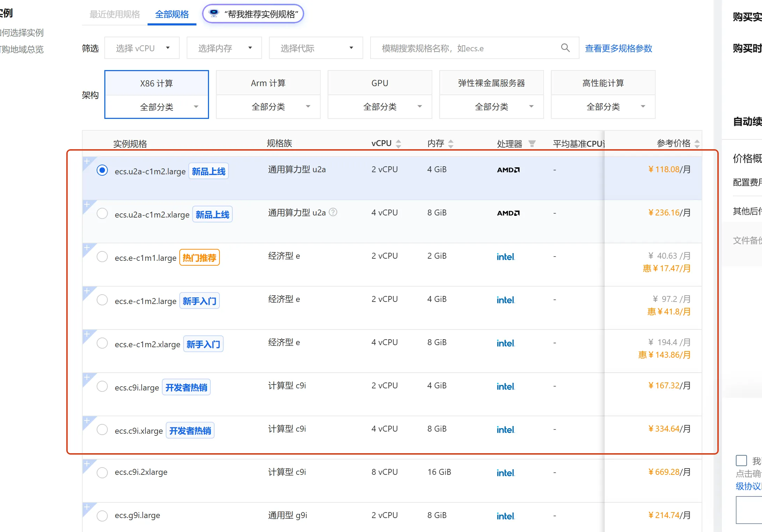Choose 高性能计算 architecture
Viewport: 762px width, 532px height.
(x=603, y=83)
